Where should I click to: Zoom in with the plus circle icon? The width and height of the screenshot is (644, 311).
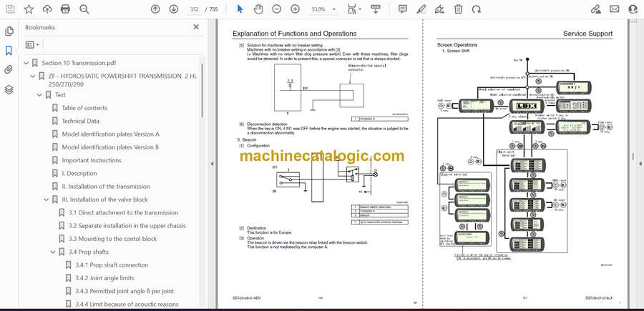295,9
